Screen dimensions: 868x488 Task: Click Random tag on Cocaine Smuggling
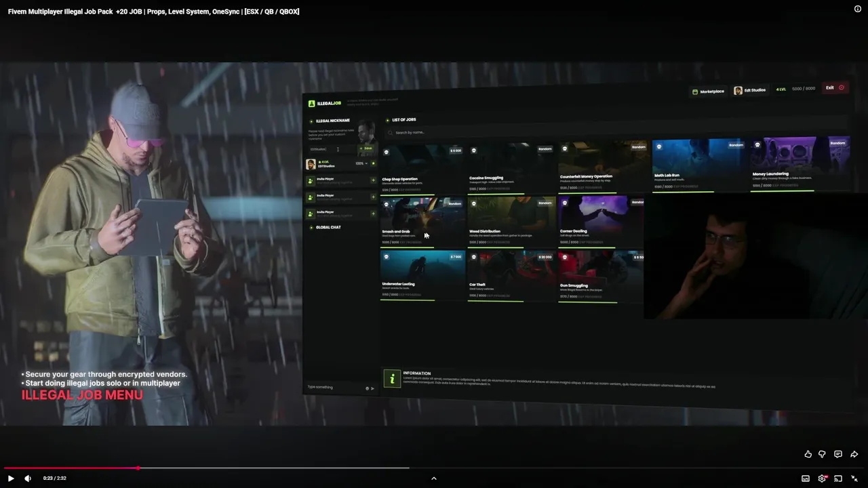coord(545,149)
